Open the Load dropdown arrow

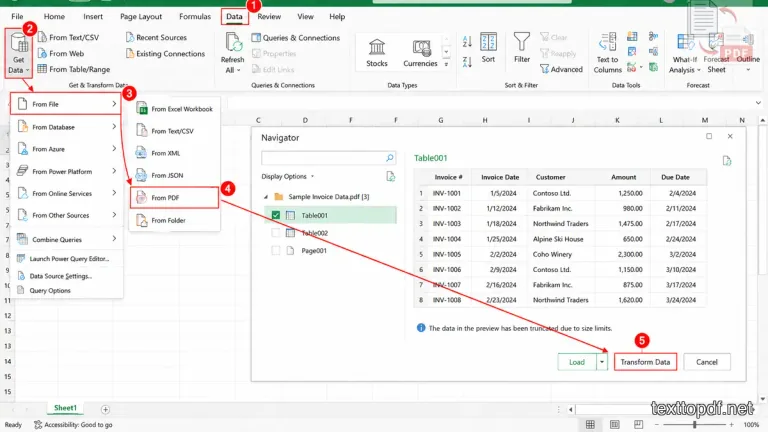(x=602, y=362)
